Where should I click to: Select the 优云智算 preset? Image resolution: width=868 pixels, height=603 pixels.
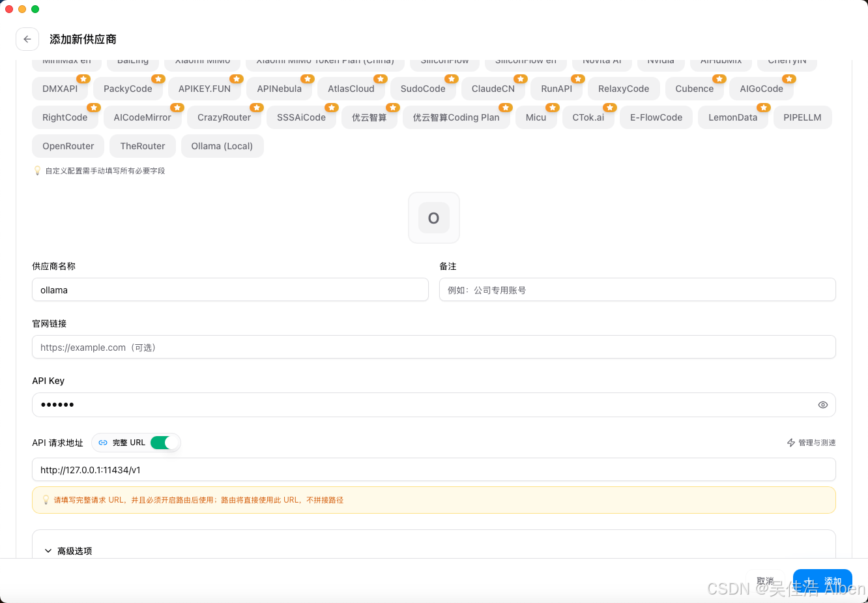[x=369, y=117]
